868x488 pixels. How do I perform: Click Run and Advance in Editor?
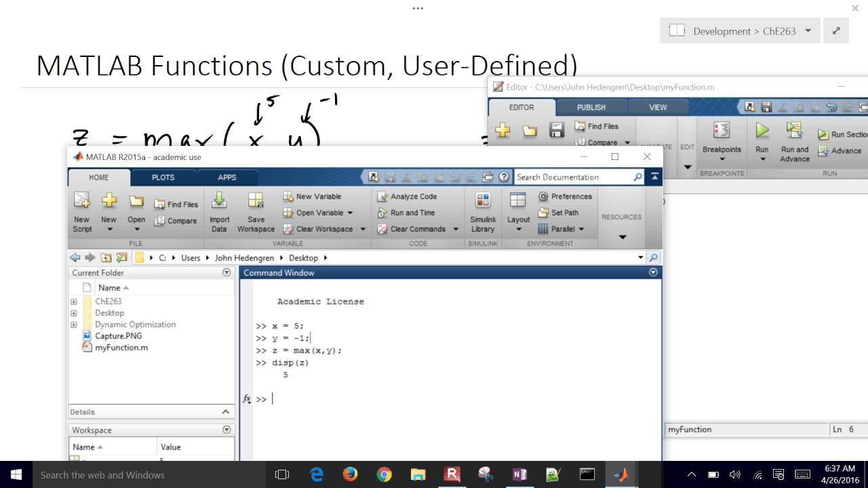pos(795,141)
